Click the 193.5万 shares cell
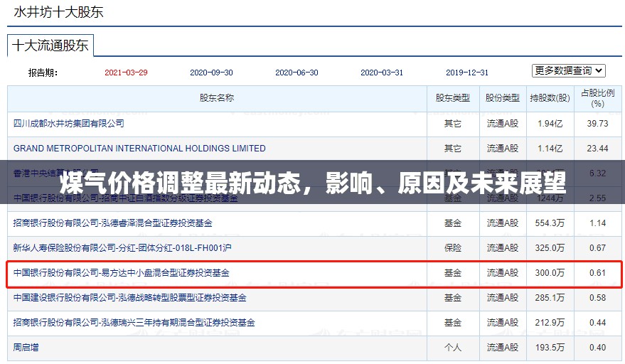 [550, 347]
